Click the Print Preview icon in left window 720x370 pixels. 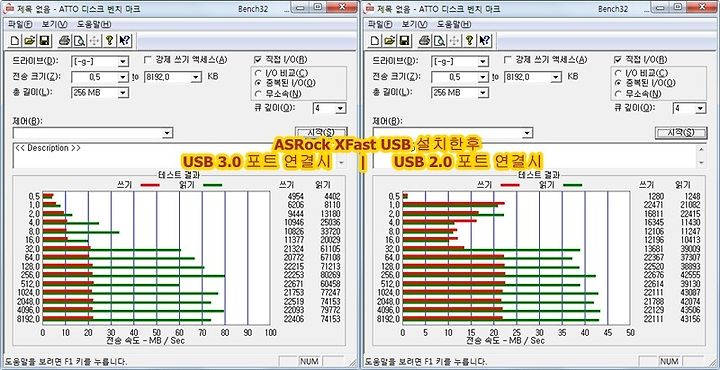pos(79,41)
